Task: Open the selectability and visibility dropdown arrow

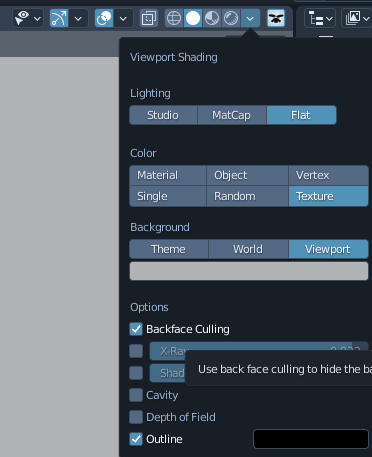Action: coord(38,18)
